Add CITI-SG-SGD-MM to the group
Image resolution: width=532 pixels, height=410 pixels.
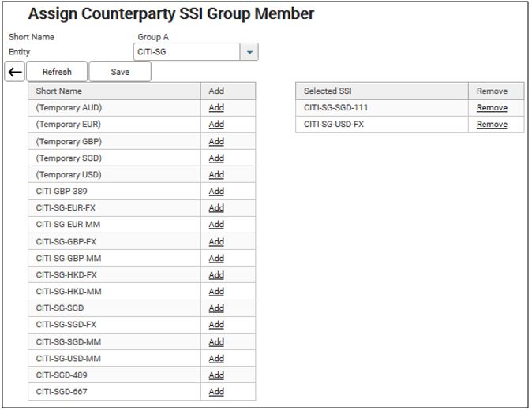(216, 342)
